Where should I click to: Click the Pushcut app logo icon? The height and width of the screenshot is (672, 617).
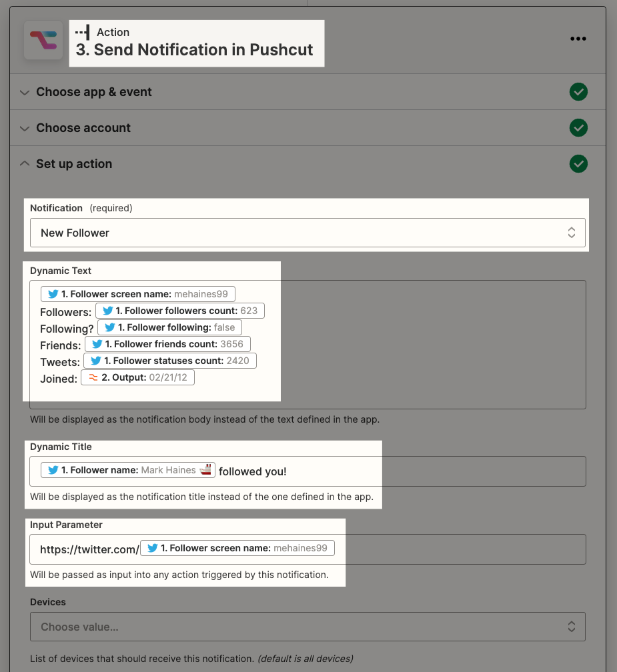(x=43, y=40)
